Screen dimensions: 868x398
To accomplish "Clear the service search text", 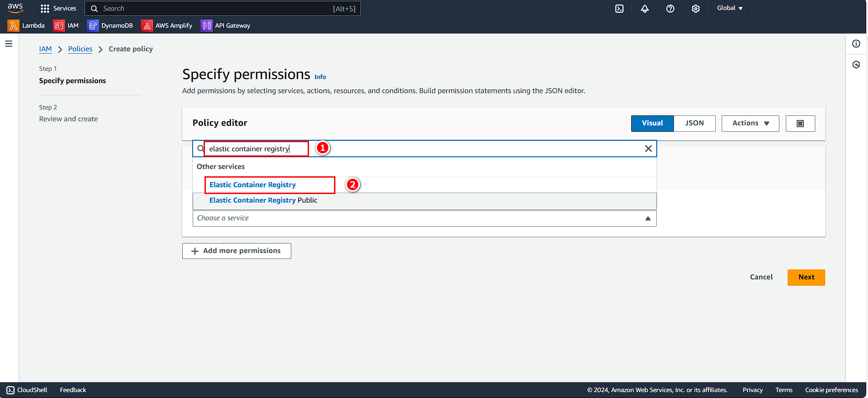I will 649,149.
